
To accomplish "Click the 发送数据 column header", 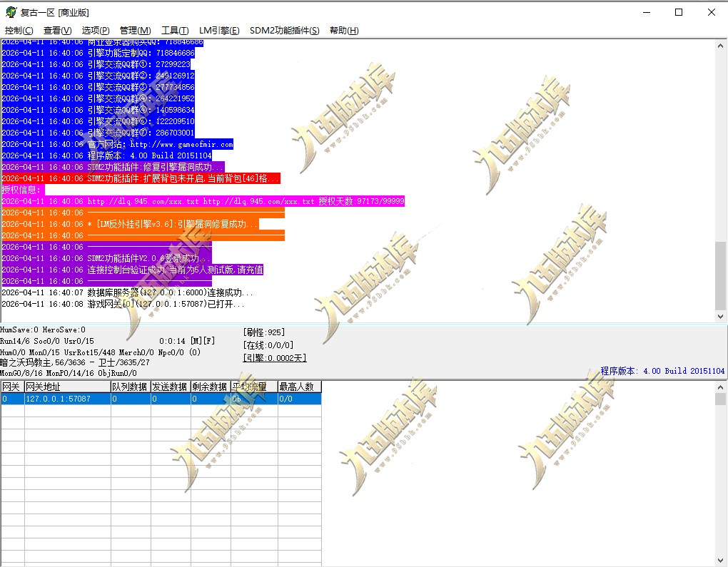I will 171,387.
